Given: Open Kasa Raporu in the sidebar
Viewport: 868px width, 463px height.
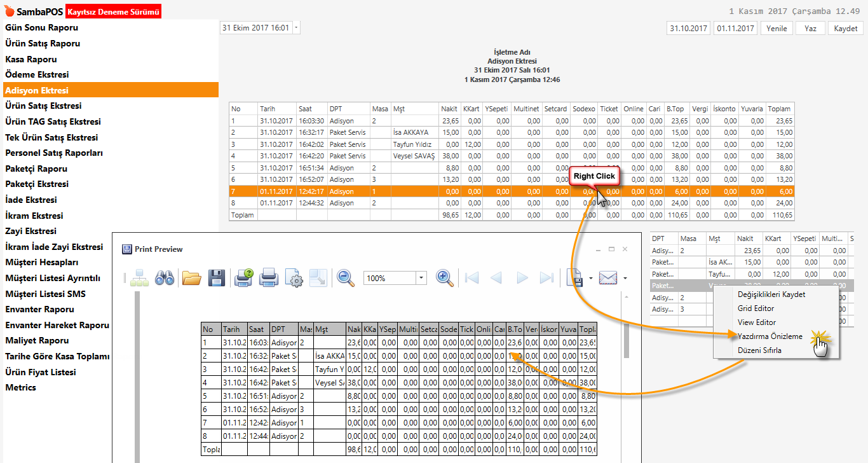Looking at the screenshot, I should tap(31, 59).
